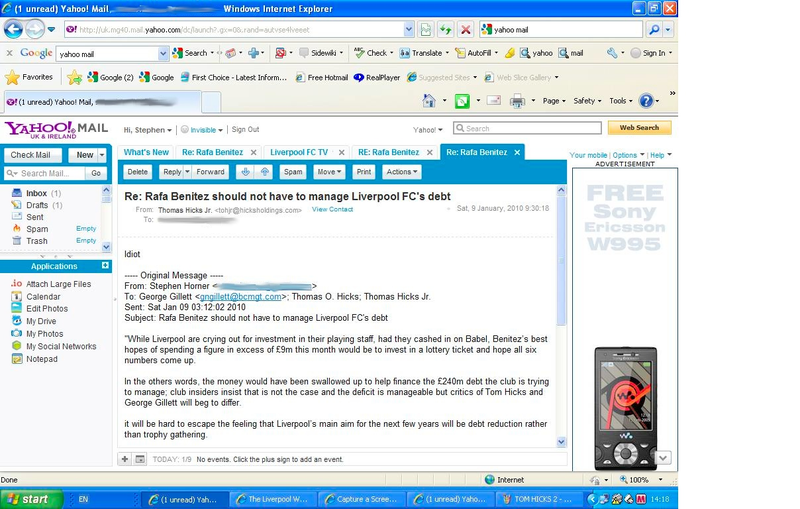Screen dimensions: 800x509
Task: Click the Stop loading red X icon
Action: [465, 30]
